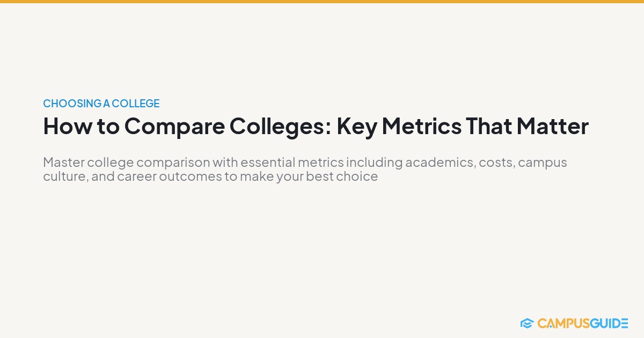Image resolution: width=644 pixels, height=338 pixels.
Task: Click 'campus' at end of first subtitle line
Action: point(543,163)
